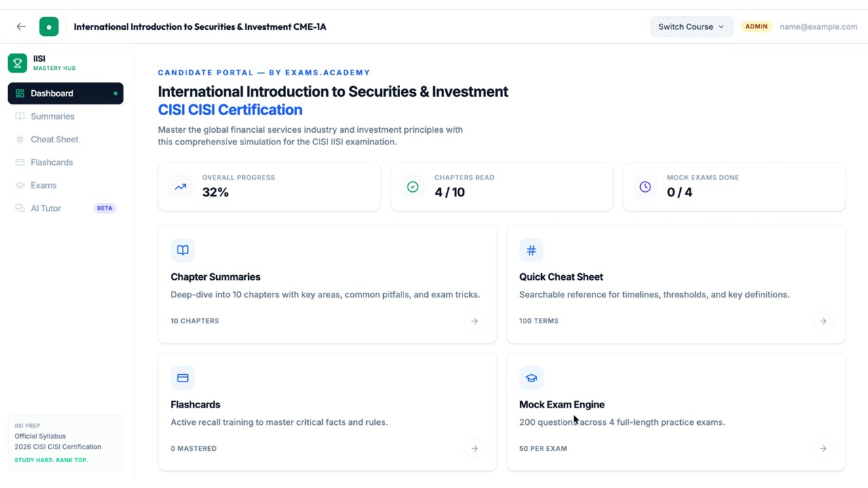Click the Exams graduation cap icon in sidebar
This screenshot has width=868, height=488.
point(20,186)
